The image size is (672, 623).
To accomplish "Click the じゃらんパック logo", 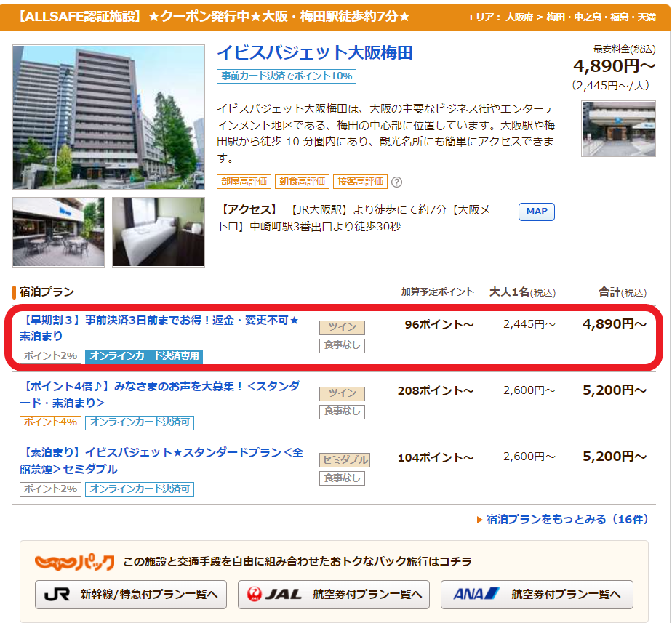I will pos(75,562).
